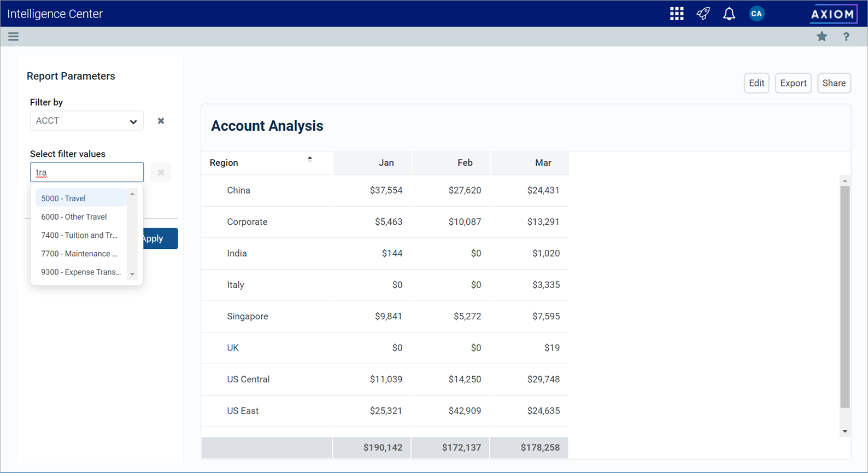868x473 pixels.
Task: Click Italy March value $3,335
Action: (546, 285)
